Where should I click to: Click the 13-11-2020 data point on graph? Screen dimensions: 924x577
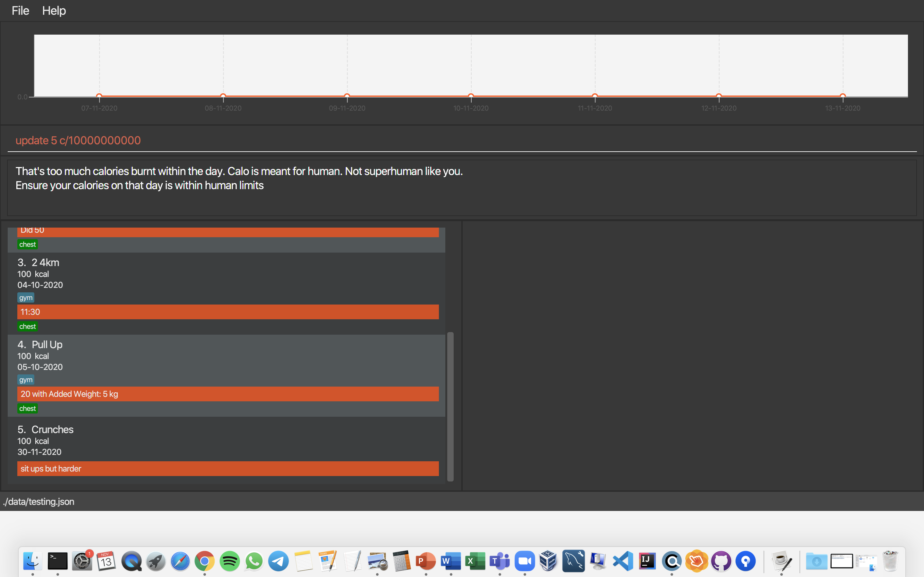coord(843,96)
